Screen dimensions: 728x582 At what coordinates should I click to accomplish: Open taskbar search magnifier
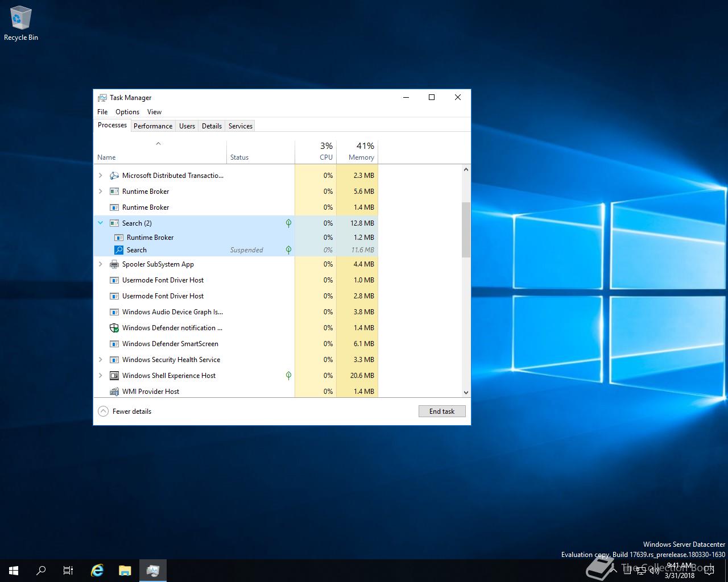(x=41, y=571)
